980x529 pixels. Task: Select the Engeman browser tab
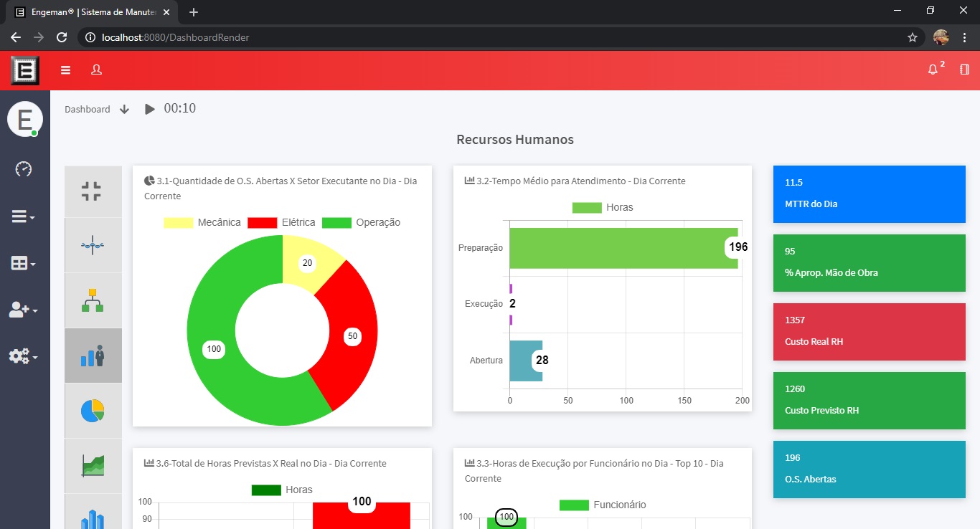click(x=92, y=12)
